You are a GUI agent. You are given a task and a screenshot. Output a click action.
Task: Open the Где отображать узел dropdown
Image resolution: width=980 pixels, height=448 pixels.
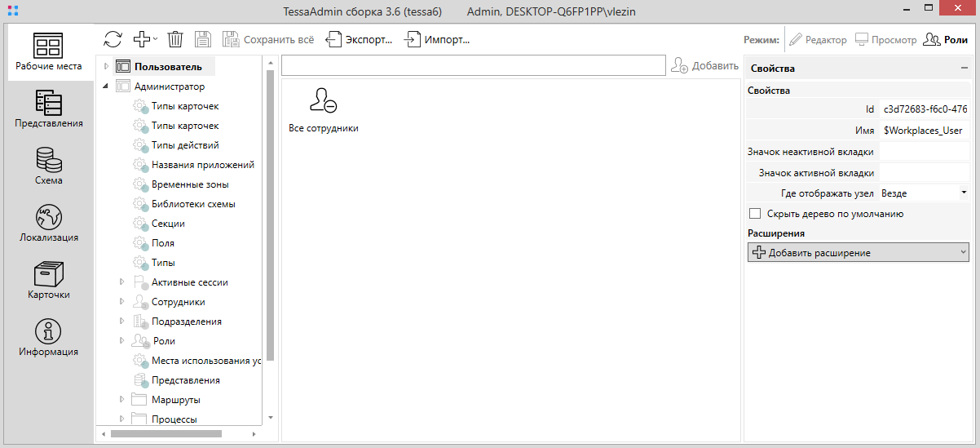click(923, 193)
